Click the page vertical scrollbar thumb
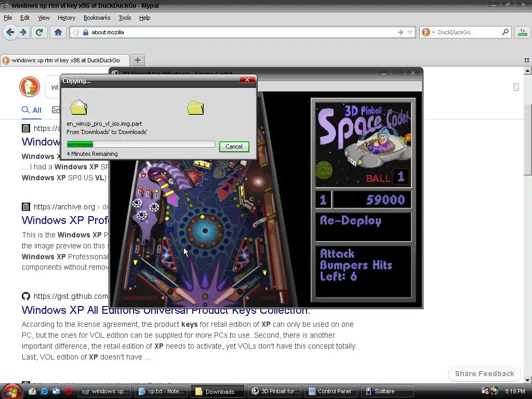The height and width of the screenshot is (399, 532). coord(528,139)
